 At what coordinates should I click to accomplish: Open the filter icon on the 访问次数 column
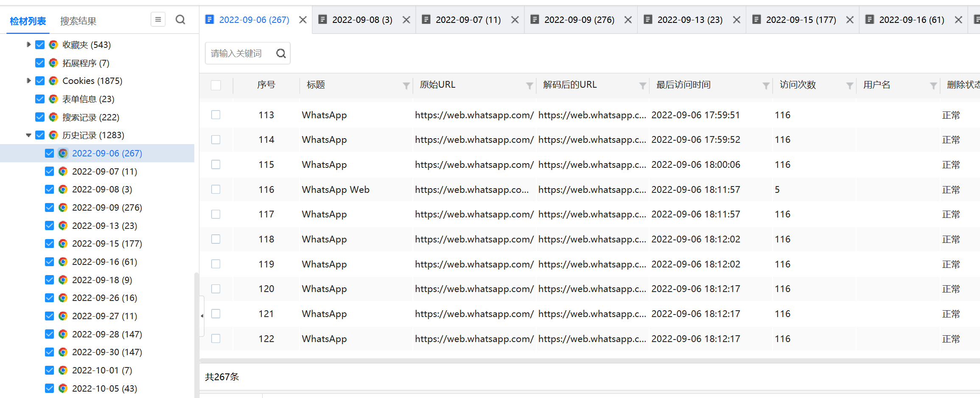point(850,86)
